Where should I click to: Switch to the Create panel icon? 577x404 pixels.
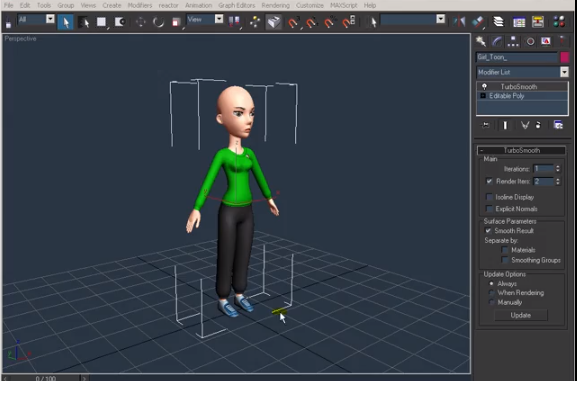(481, 42)
